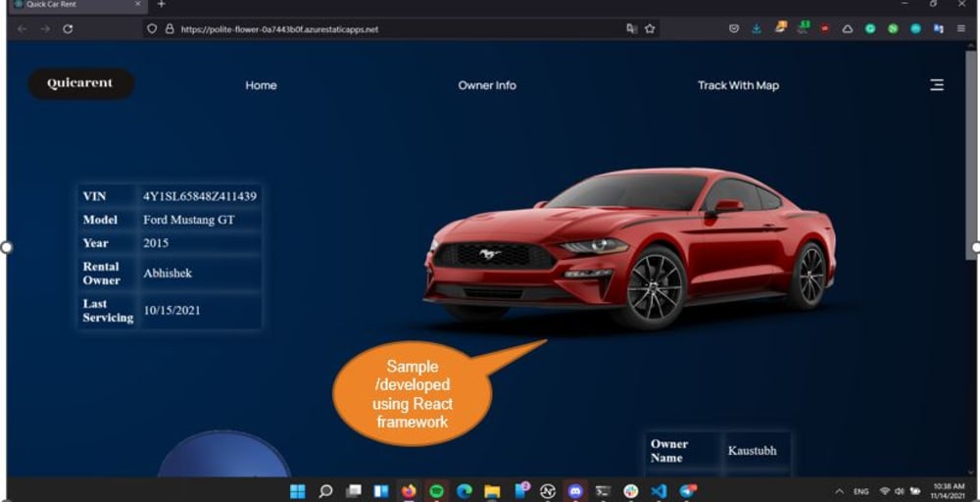
Task: Click the translate icon in address bar
Action: pos(632,28)
